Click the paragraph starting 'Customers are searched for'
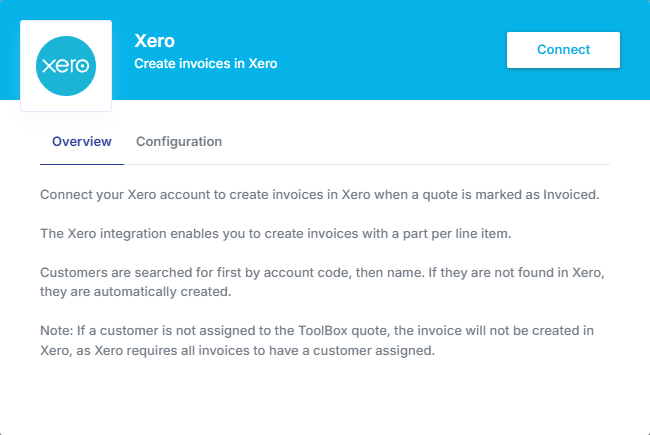Viewport: 650px width, 435px height. click(322, 282)
